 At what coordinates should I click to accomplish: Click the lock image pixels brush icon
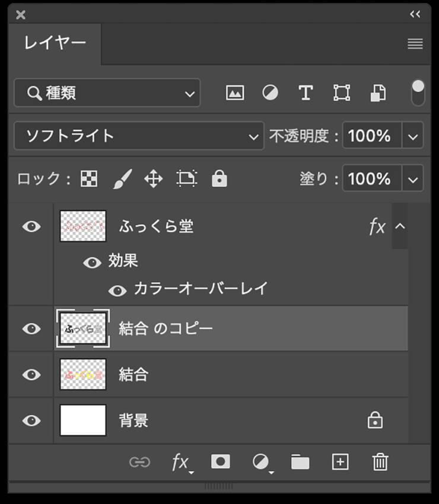(x=122, y=179)
